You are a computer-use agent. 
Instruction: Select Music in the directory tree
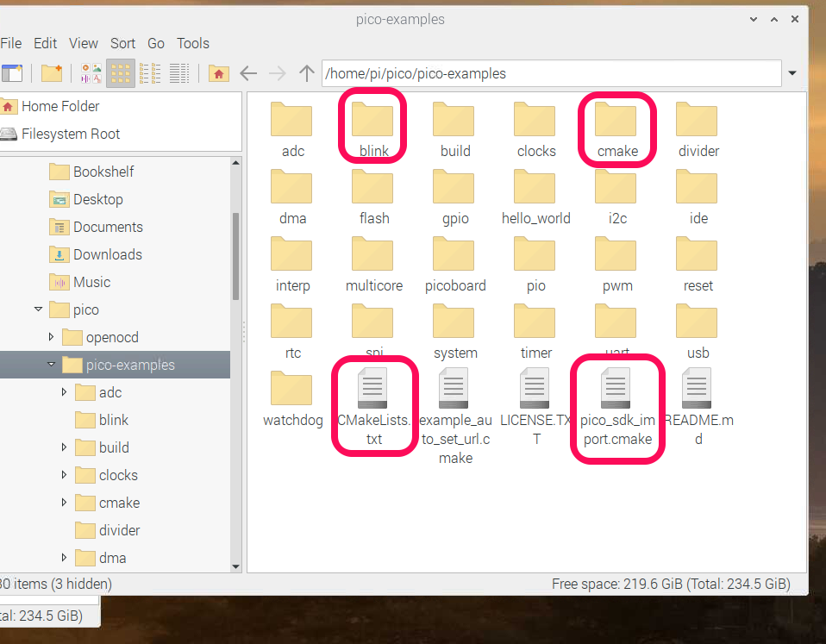click(x=91, y=282)
